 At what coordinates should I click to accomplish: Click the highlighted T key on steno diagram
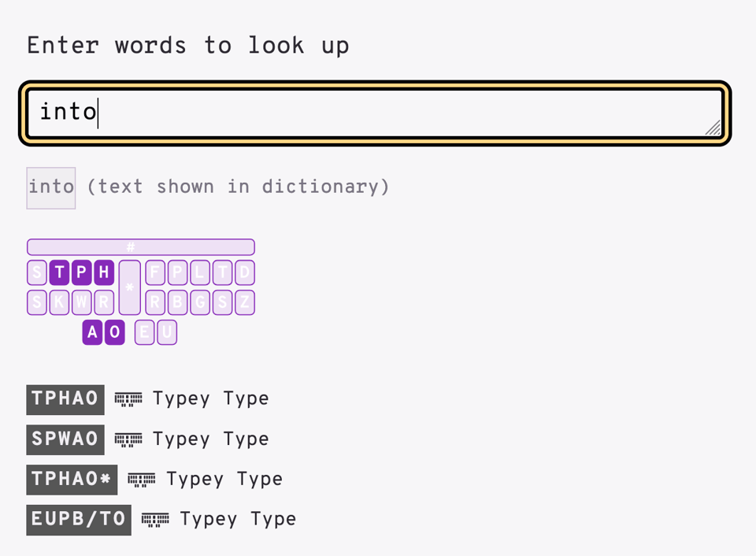[58, 273]
